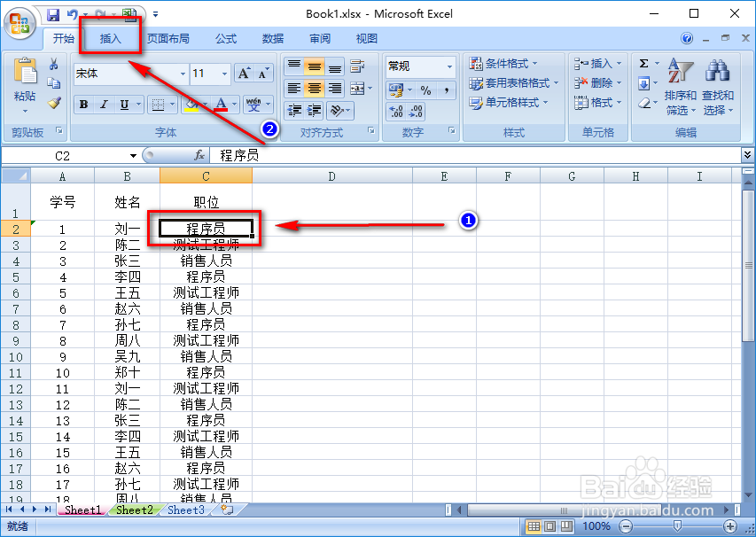Cut selection with the scissors icon
The image size is (756, 537).
[x=54, y=64]
